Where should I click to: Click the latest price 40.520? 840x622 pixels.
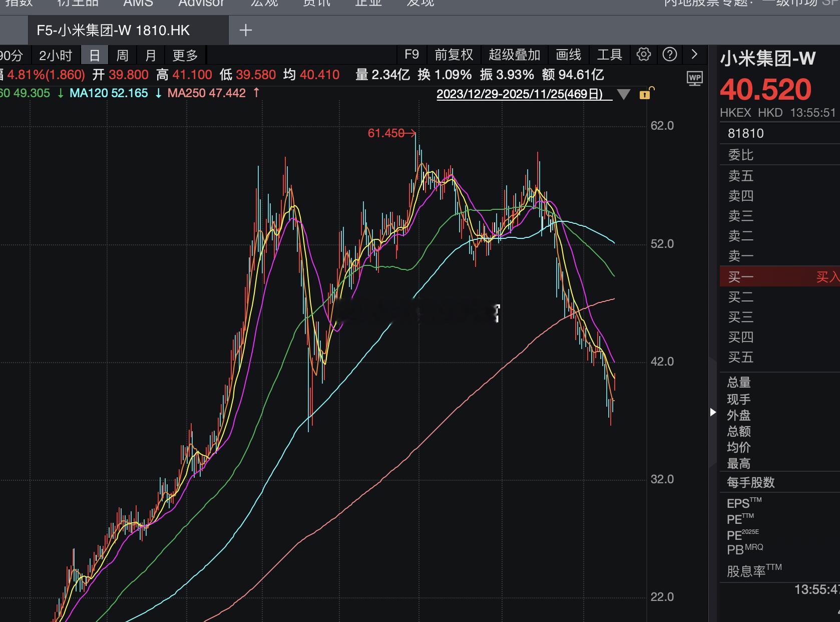click(765, 90)
